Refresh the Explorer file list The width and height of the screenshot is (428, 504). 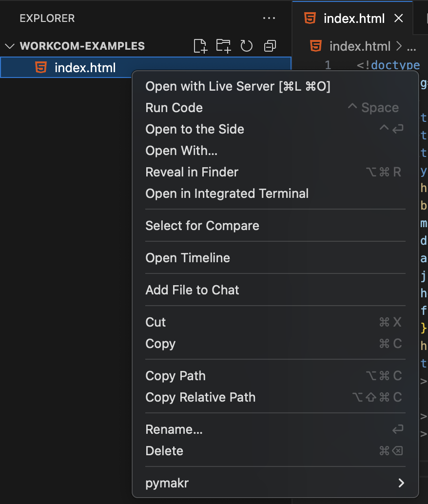click(x=247, y=46)
